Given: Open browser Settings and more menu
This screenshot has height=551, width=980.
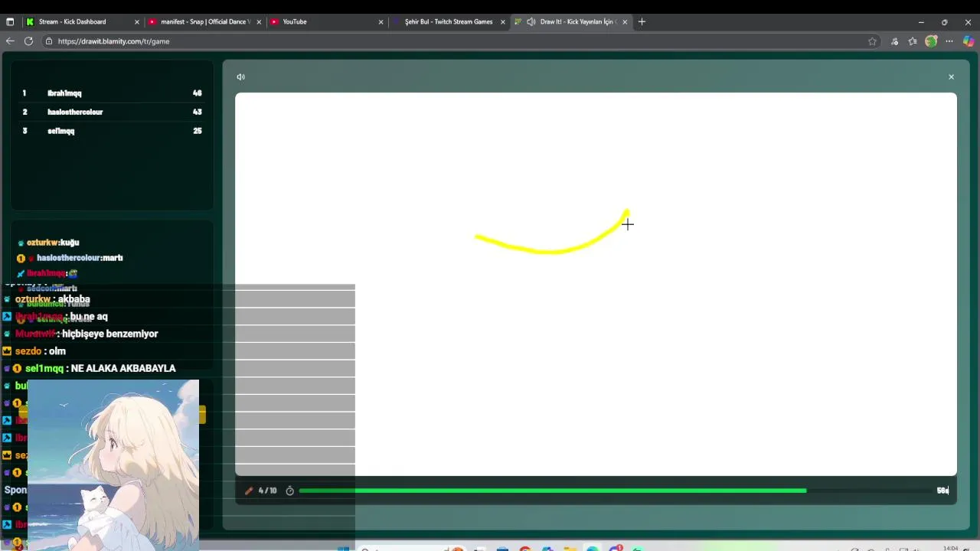Looking at the screenshot, I should [x=949, y=41].
